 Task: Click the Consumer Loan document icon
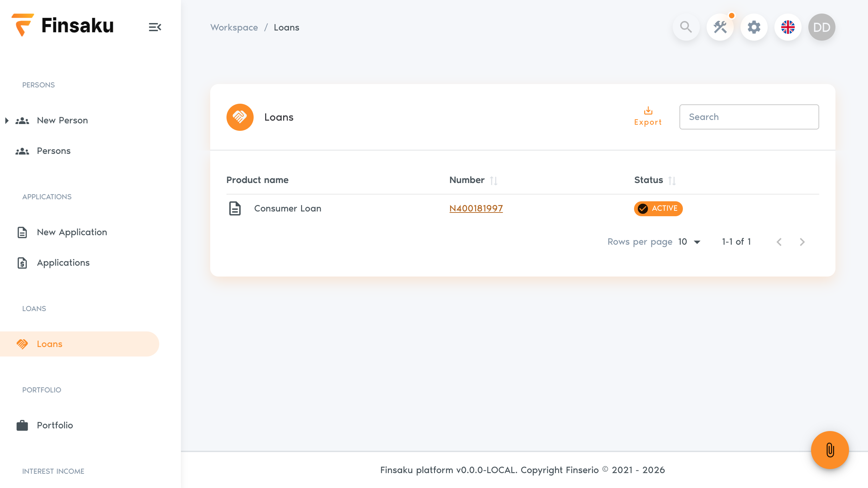click(x=235, y=208)
